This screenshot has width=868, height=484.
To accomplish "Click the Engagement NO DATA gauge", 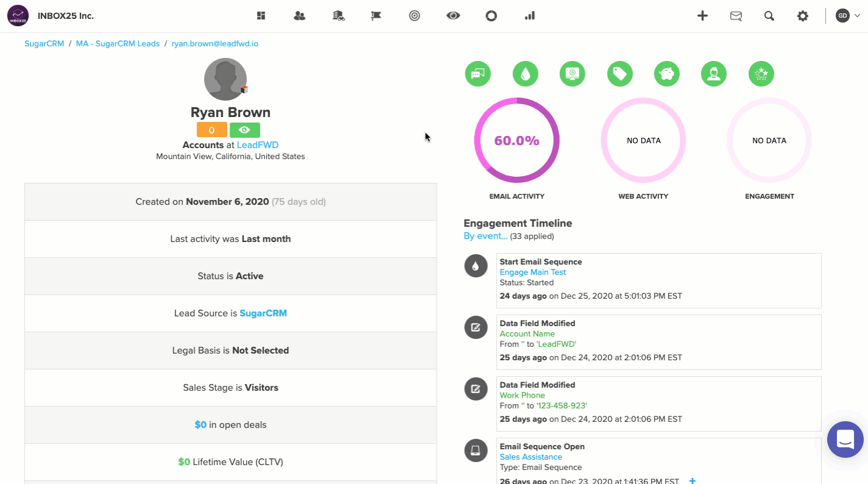I will click(769, 140).
